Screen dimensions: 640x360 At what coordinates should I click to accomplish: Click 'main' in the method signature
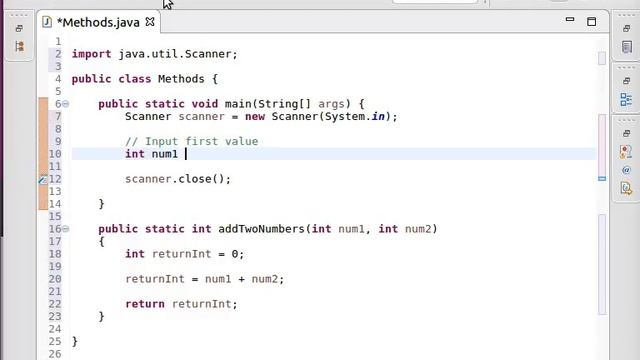coord(238,104)
